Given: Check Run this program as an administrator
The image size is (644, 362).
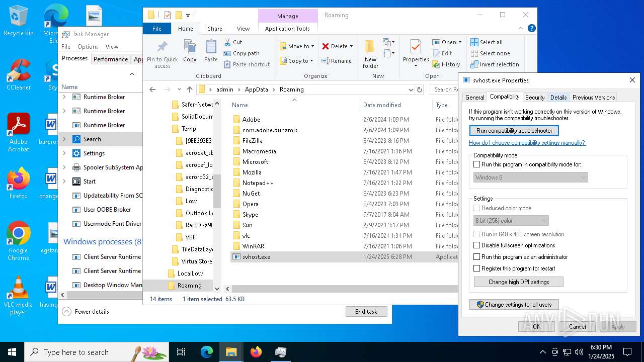Looking at the screenshot, I should (x=477, y=257).
